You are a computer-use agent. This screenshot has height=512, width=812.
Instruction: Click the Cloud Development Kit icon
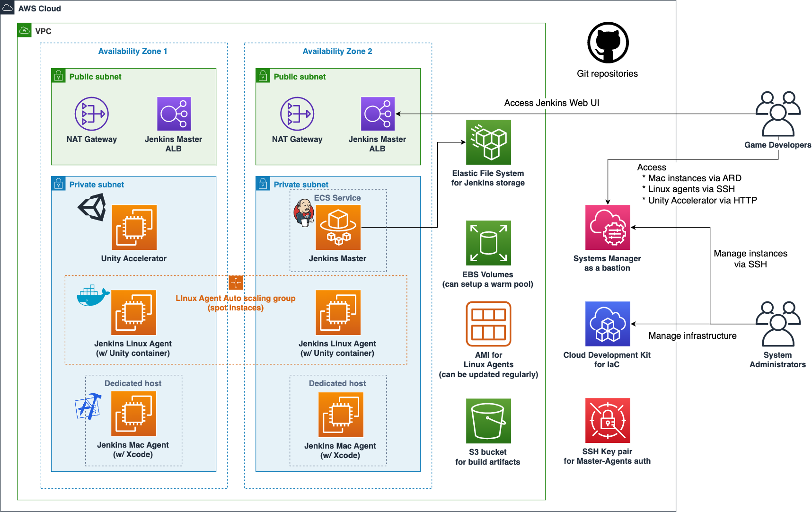coord(607,324)
